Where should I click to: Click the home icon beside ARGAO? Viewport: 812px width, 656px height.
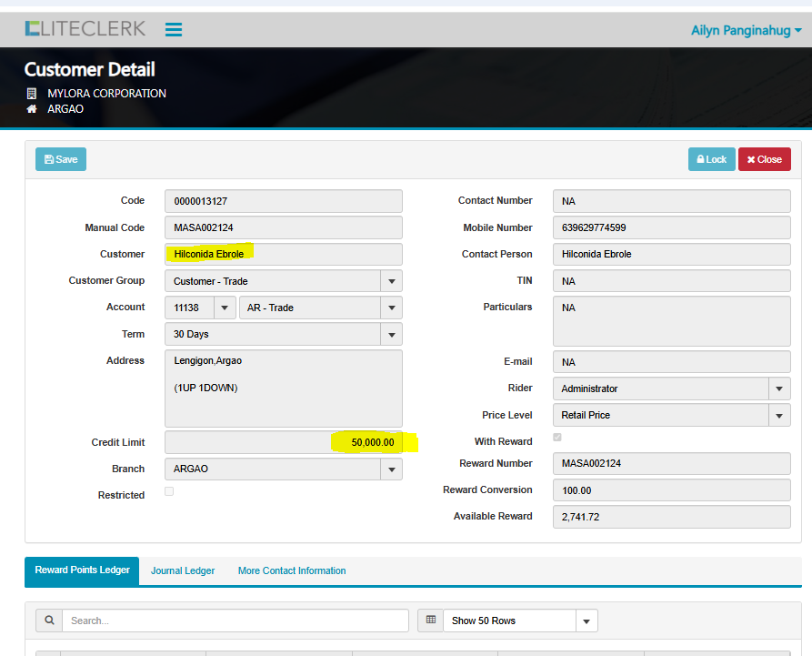point(32,109)
